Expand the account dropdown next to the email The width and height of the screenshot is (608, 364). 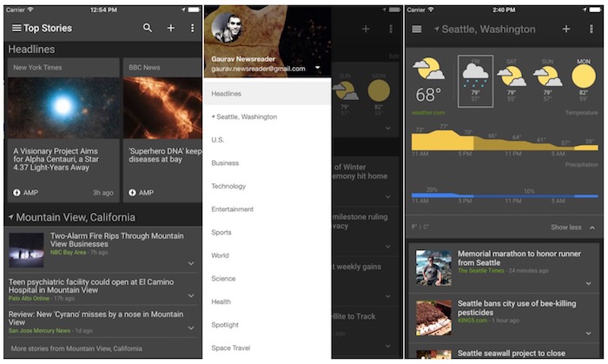click(318, 68)
